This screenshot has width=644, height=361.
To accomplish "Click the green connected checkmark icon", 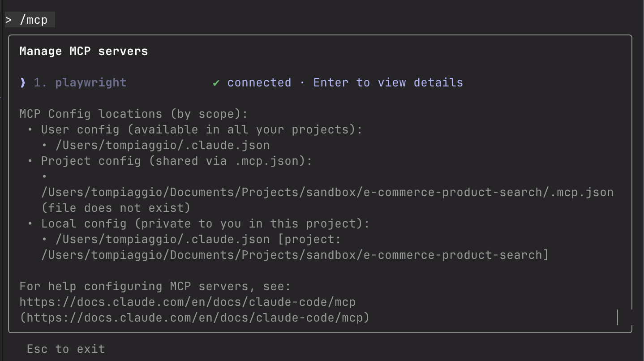I will [216, 83].
